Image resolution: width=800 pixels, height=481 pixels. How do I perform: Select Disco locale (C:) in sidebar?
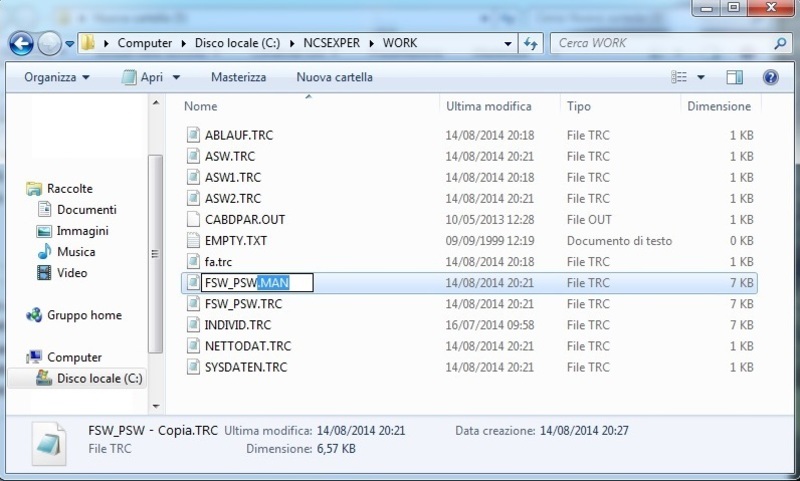pyautogui.click(x=98, y=378)
